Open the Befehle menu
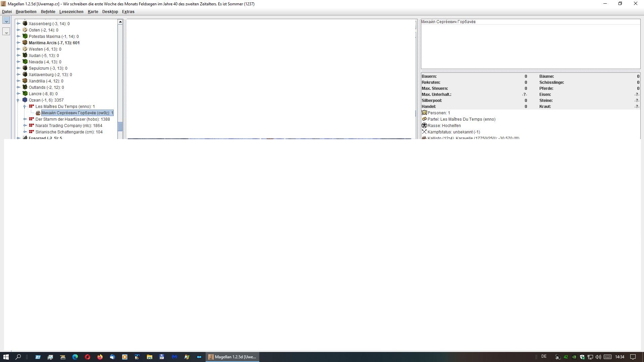 (x=48, y=12)
